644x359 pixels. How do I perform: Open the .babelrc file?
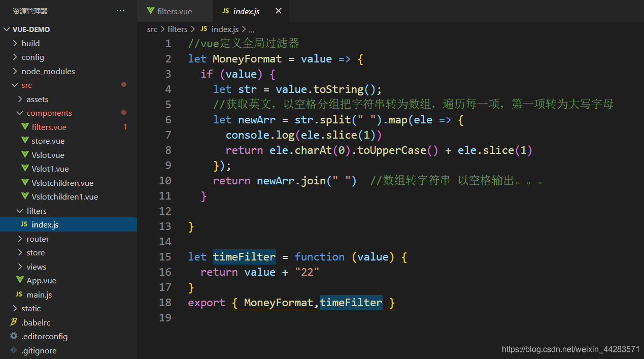tap(69, 322)
